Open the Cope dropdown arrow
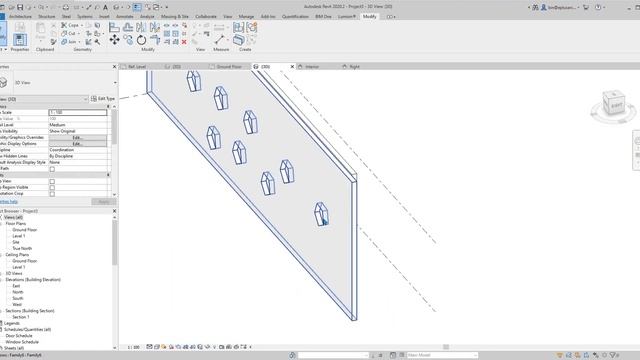640x360 pixels. 82,25
